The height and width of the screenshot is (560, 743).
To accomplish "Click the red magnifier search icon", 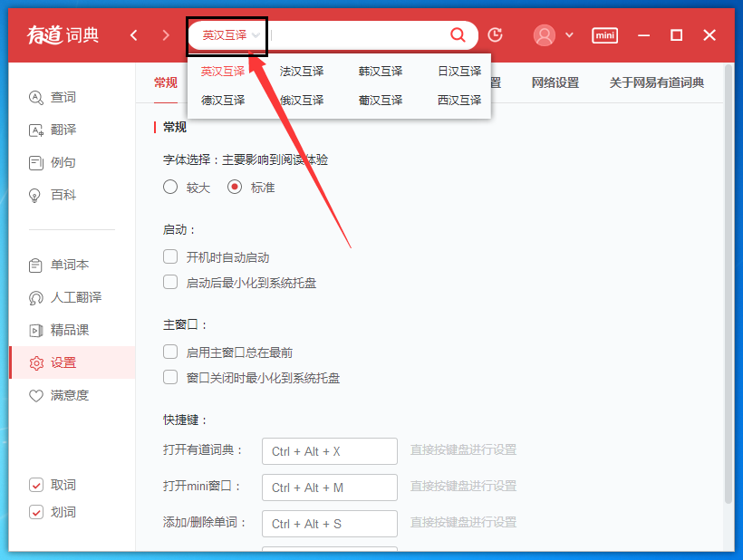I will pyautogui.click(x=458, y=35).
